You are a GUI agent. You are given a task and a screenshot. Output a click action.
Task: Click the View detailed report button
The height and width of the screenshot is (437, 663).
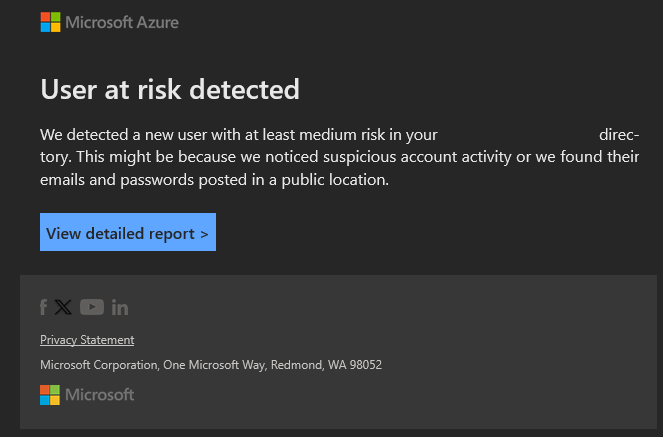coord(127,233)
